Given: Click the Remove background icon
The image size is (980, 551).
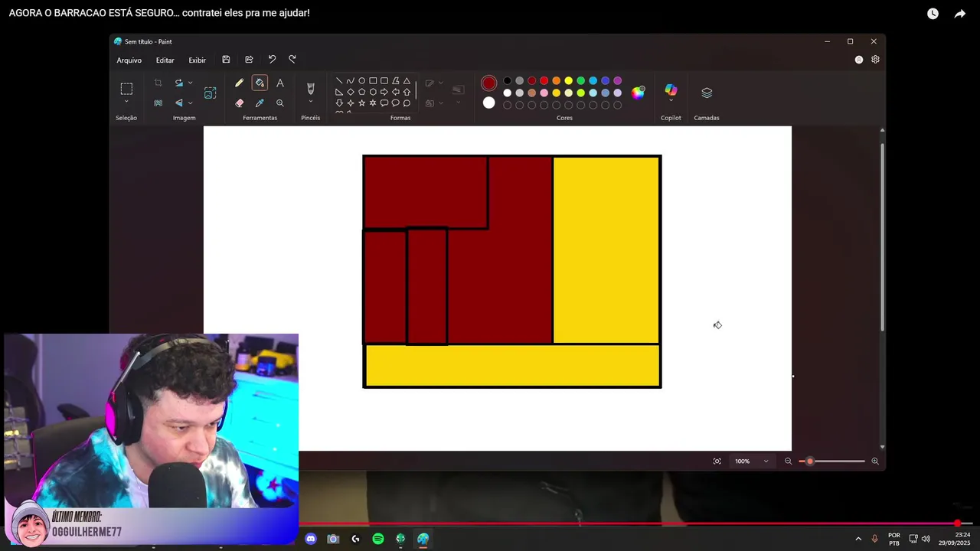Looking at the screenshot, I should pos(158,103).
